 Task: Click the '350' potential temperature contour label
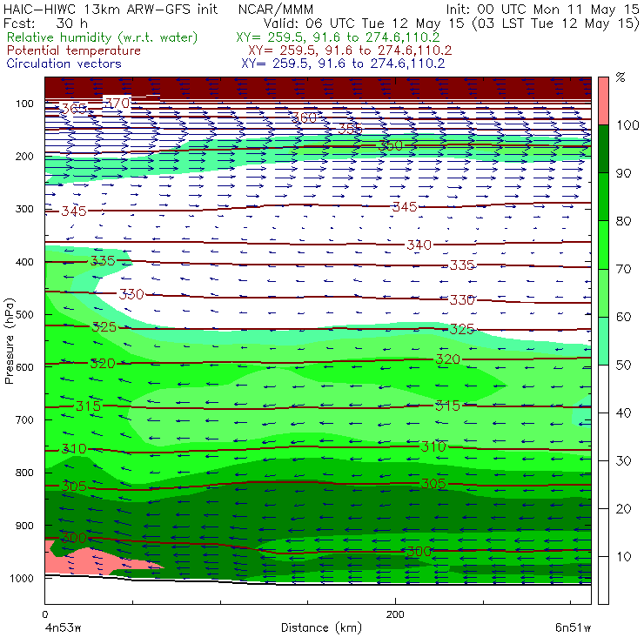click(x=391, y=145)
